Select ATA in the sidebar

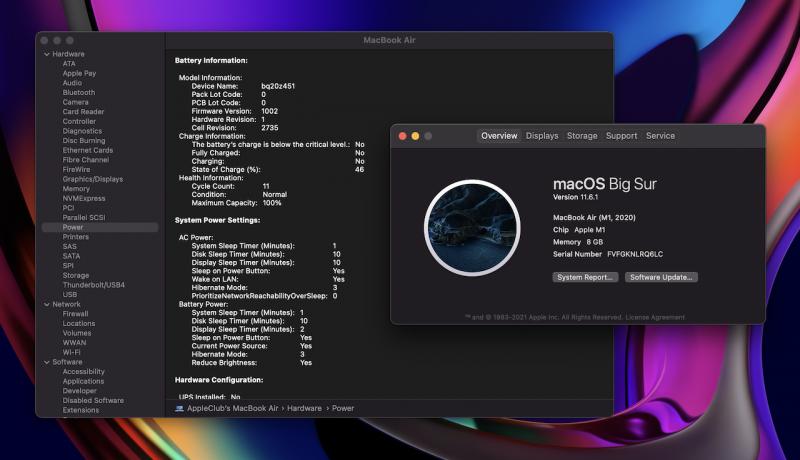pos(69,64)
